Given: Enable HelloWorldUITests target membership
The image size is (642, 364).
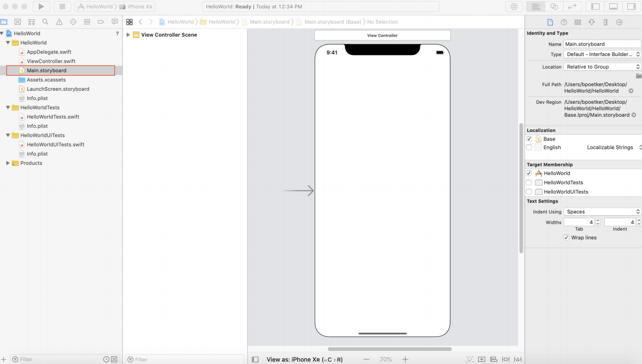Looking at the screenshot, I should pyautogui.click(x=529, y=192).
